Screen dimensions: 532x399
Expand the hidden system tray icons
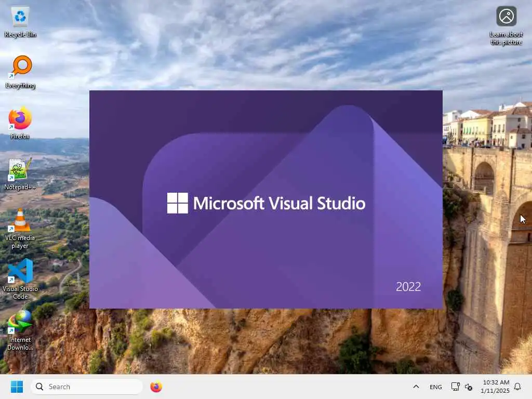click(416, 387)
